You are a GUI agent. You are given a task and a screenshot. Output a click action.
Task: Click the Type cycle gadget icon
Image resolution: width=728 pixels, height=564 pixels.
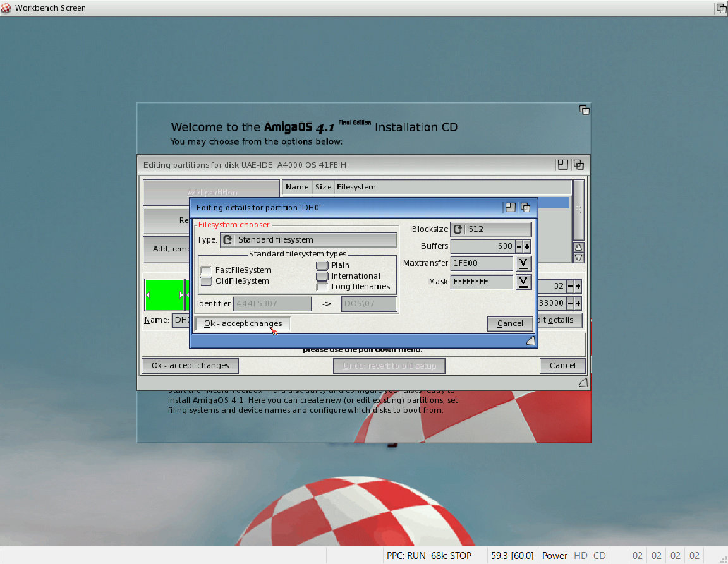(x=227, y=239)
